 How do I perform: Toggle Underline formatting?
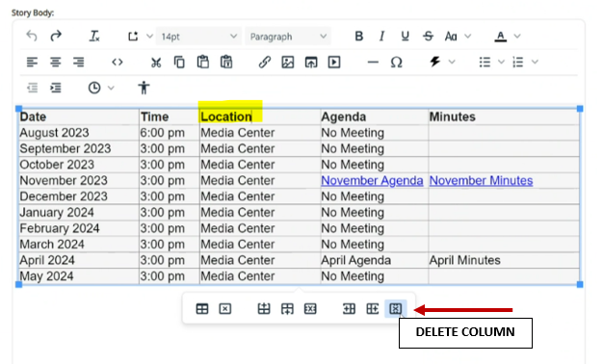point(405,37)
